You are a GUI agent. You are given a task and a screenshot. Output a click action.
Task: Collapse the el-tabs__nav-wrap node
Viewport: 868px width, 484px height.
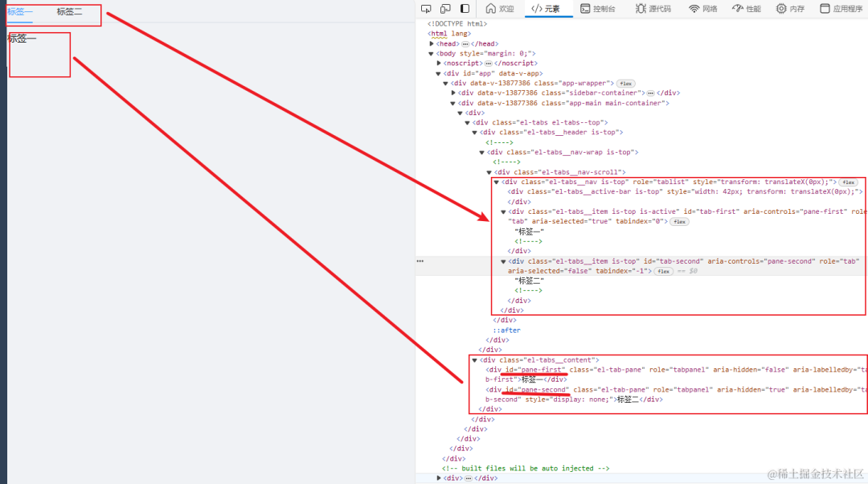point(481,152)
